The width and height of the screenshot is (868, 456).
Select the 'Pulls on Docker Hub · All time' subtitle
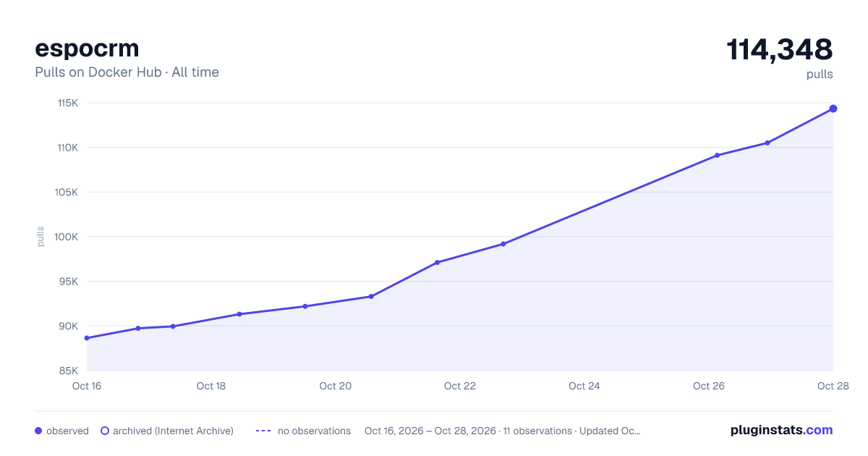[x=127, y=72]
